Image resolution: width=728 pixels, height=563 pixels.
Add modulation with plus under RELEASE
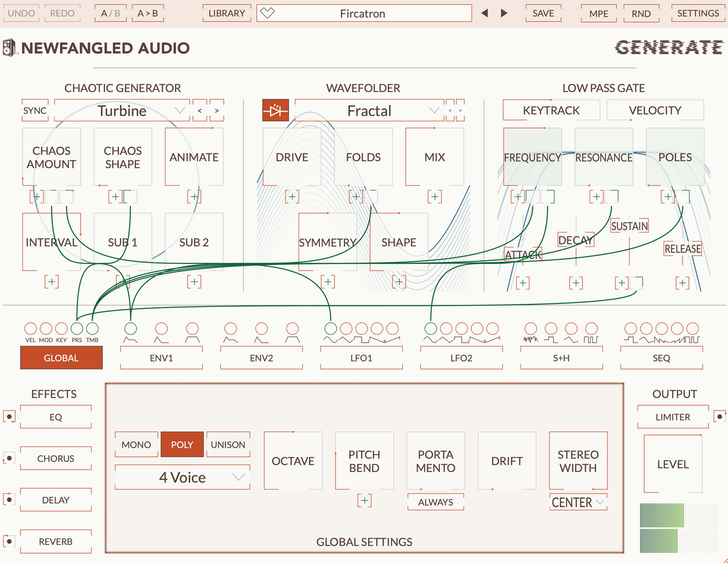click(x=682, y=283)
